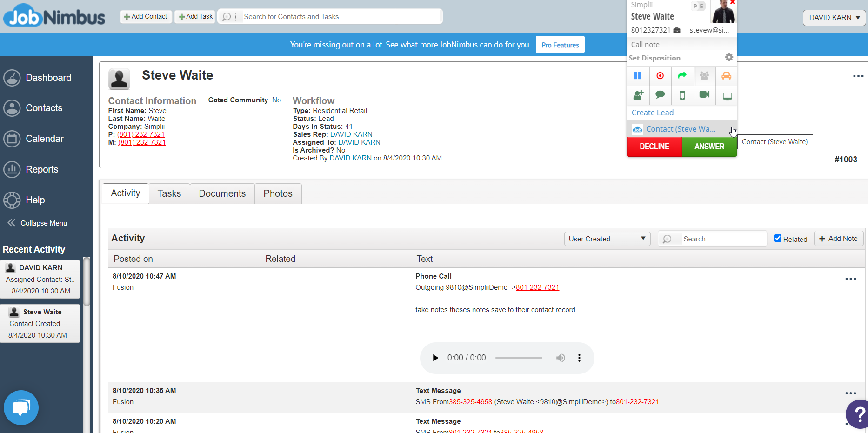The width and height of the screenshot is (868, 433).
Task: Open contact header three-dot menu
Action: [x=858, y=76]
